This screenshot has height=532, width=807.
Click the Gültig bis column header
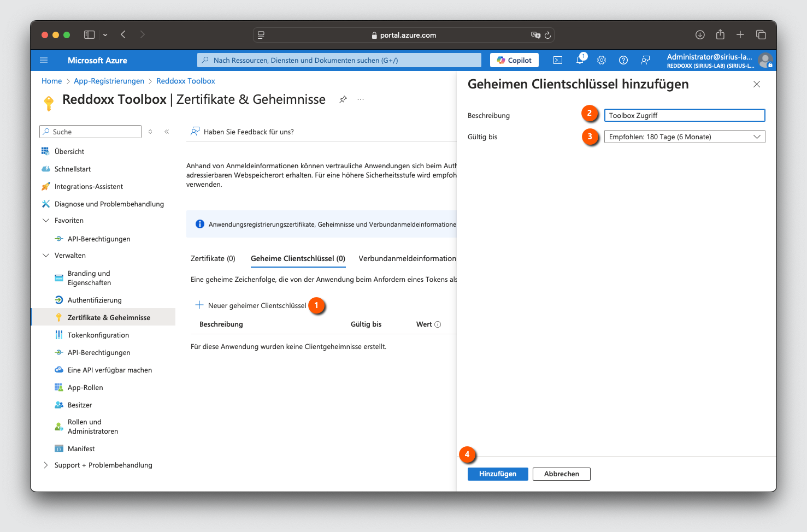tap(366, 324)
